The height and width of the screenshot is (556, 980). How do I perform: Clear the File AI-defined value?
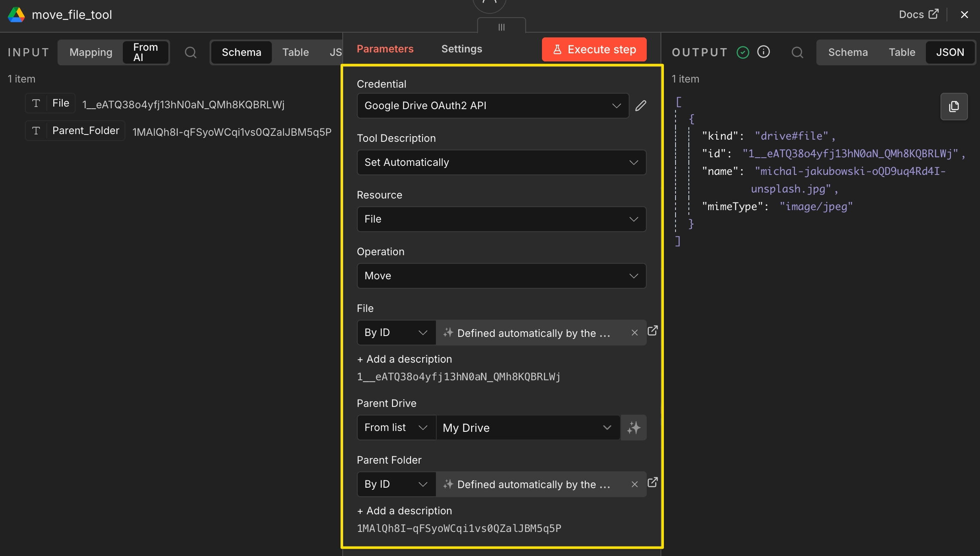[x=635, y=333]
